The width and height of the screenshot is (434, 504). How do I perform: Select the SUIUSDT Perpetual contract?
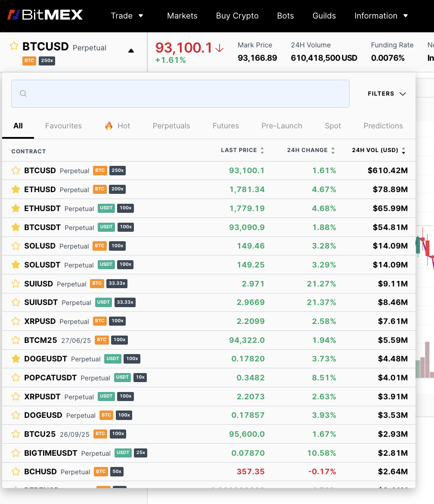[209, 302]
